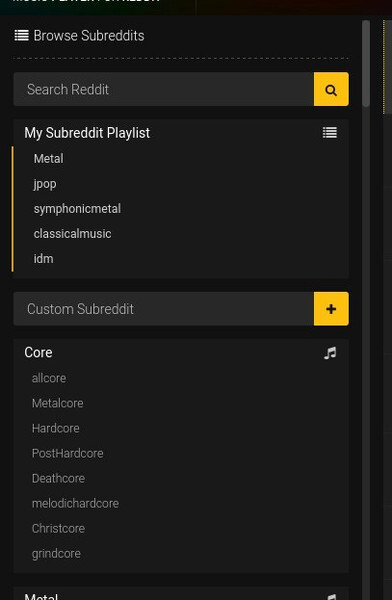Select jpop in the playlist
Viewport: 392px width, 600px height.
pyautogui.click(x=45, y=184)
